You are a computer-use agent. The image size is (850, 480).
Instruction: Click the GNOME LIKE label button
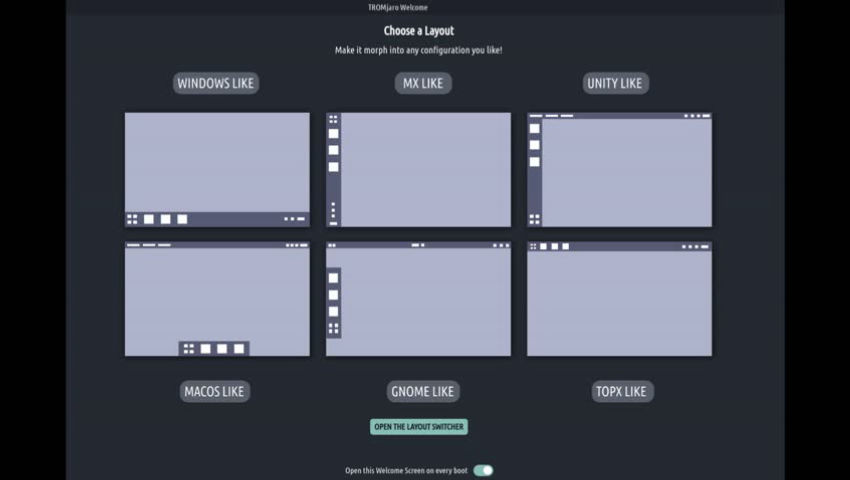(424, 391)
